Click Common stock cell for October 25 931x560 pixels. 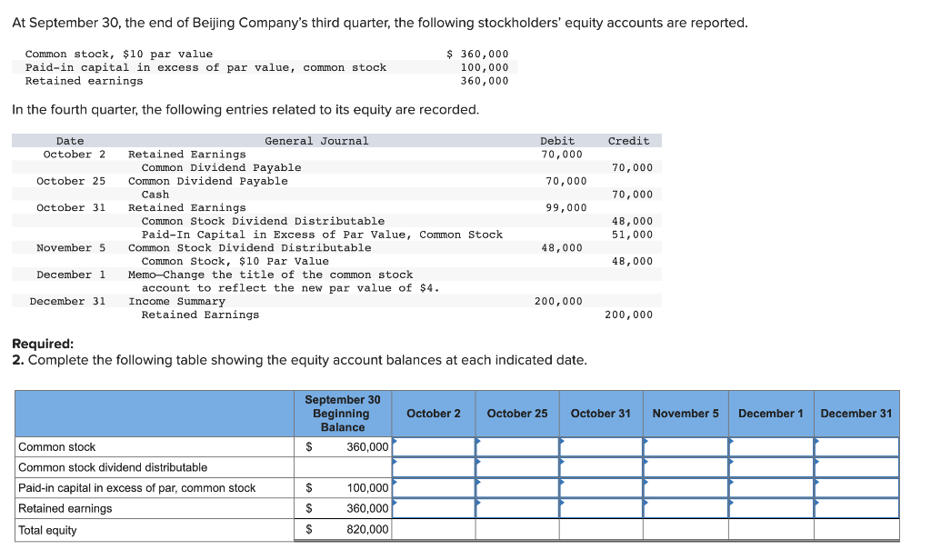pyautogui.click(x=517, y=446)
